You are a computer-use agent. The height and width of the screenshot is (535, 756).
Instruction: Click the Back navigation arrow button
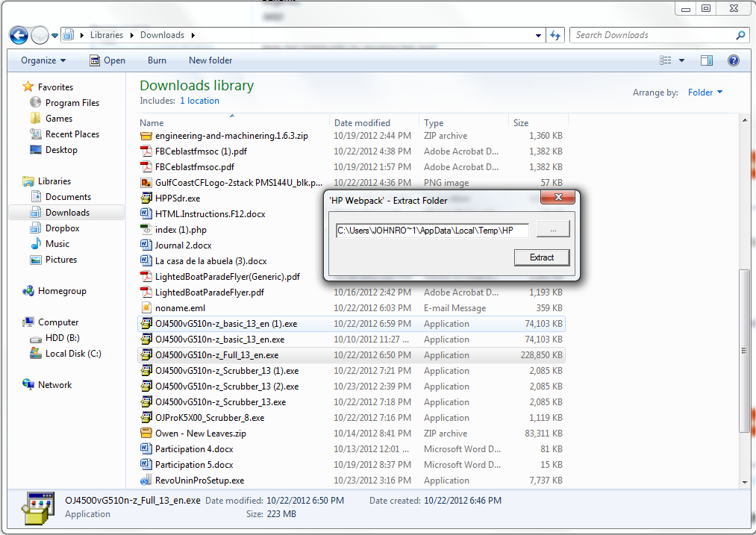click(x=19, y=35)
